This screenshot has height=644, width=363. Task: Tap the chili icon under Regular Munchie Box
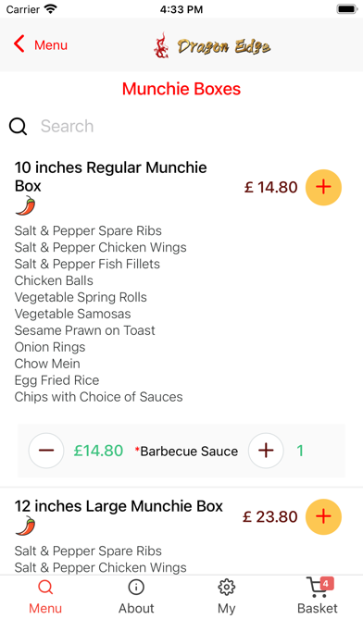pos(26,205)
